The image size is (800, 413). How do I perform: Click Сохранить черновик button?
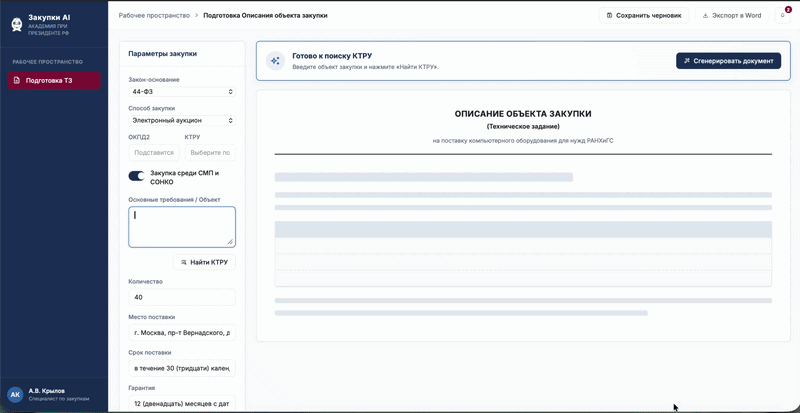click(x=644, y=15)
